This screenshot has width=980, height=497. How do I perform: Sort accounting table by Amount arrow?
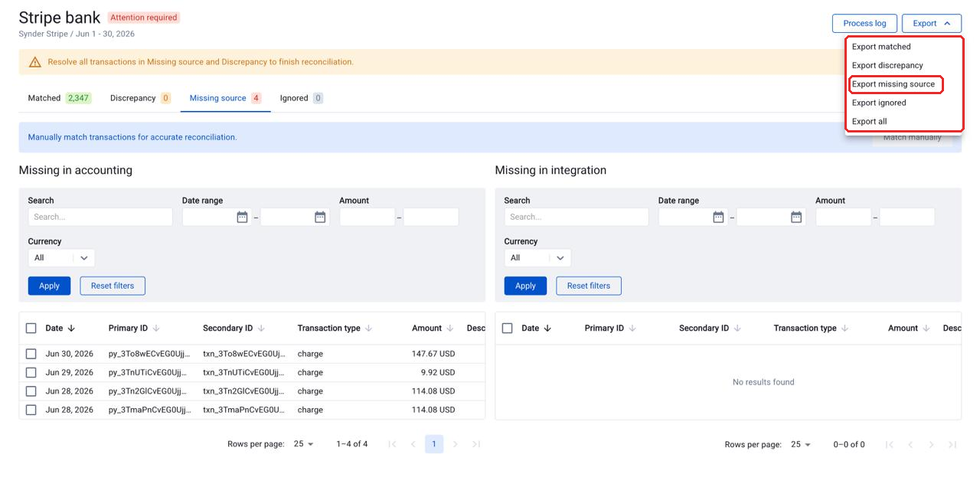click(x=450, y=329)
